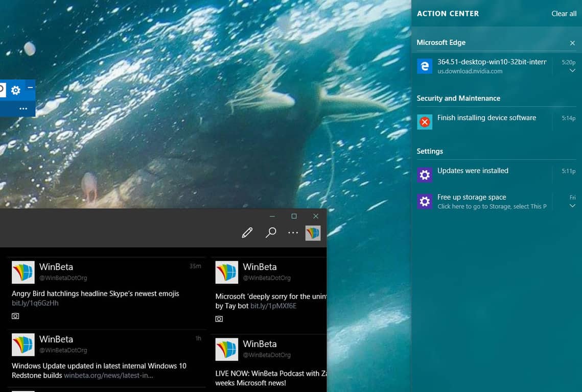Click the Free up storage space title
This screenshot has width=582, height=392.
[x=472, y=198]
